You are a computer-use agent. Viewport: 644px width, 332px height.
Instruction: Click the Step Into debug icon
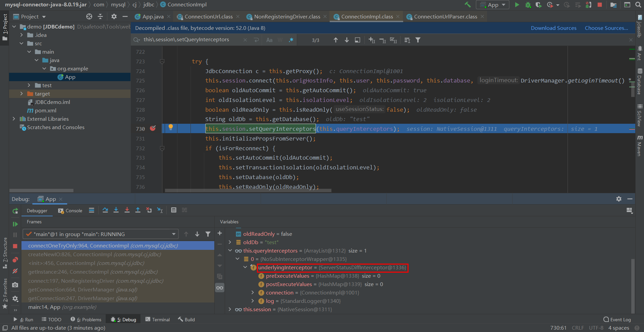[x=116, y=210]
